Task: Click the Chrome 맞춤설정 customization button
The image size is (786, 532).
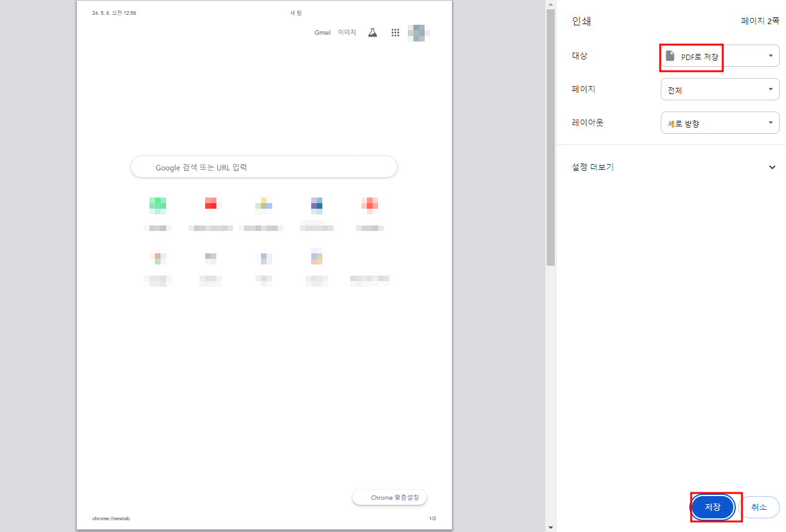Action: (x=389, y=497)
